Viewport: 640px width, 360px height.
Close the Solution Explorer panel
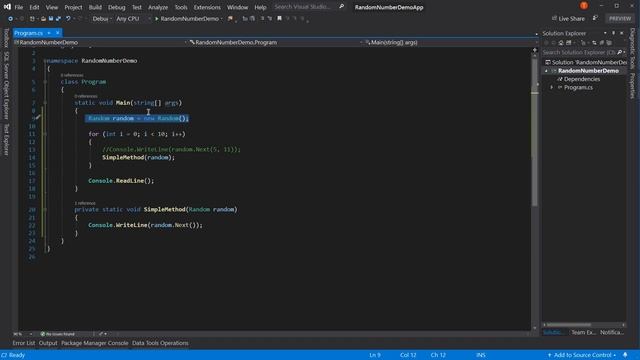(x=622, y=33)
